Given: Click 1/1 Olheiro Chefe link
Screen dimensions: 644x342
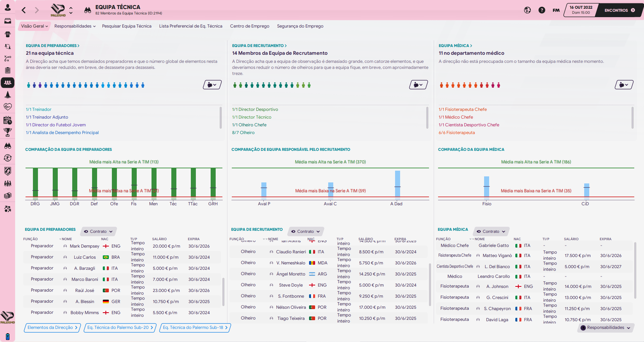Looking at the screenshot, I should point(249,125).
